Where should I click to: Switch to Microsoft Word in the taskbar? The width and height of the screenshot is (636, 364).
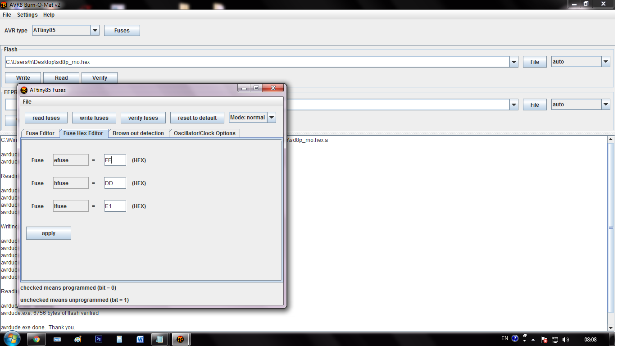click(140, 339)
